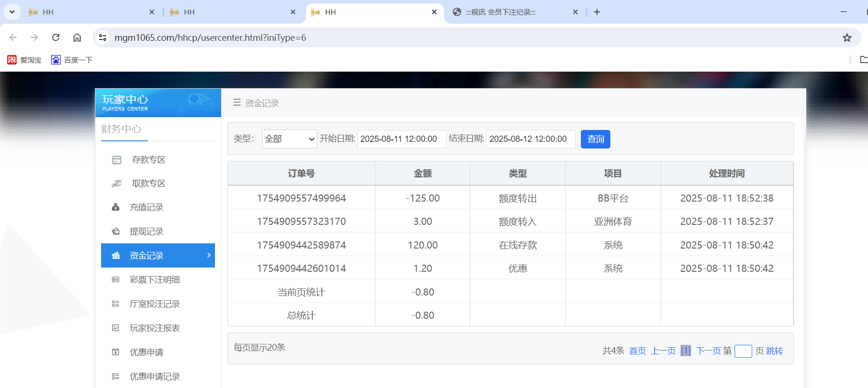Screen dimensions: 868x388
Task: Open 厅室投注记录 in sidebar menu
Action: (x=154, y=304)
